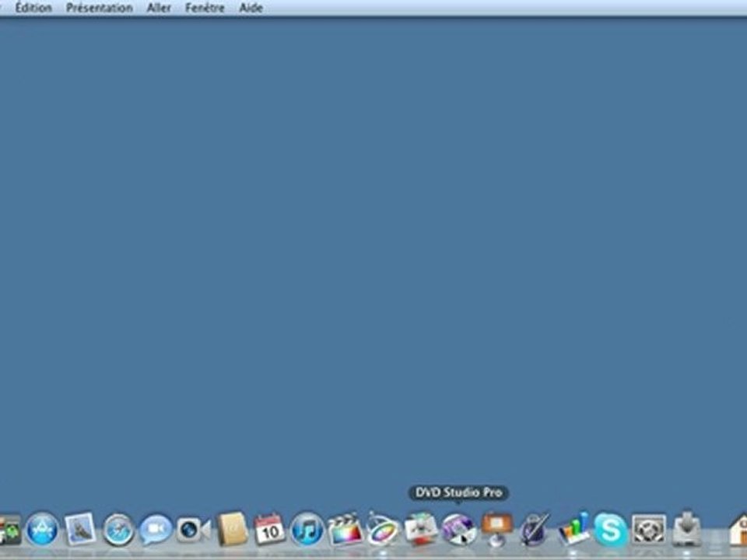747x560 pixels.
Task: Launch Skype from the Dock
Action: tap(610, 530)
